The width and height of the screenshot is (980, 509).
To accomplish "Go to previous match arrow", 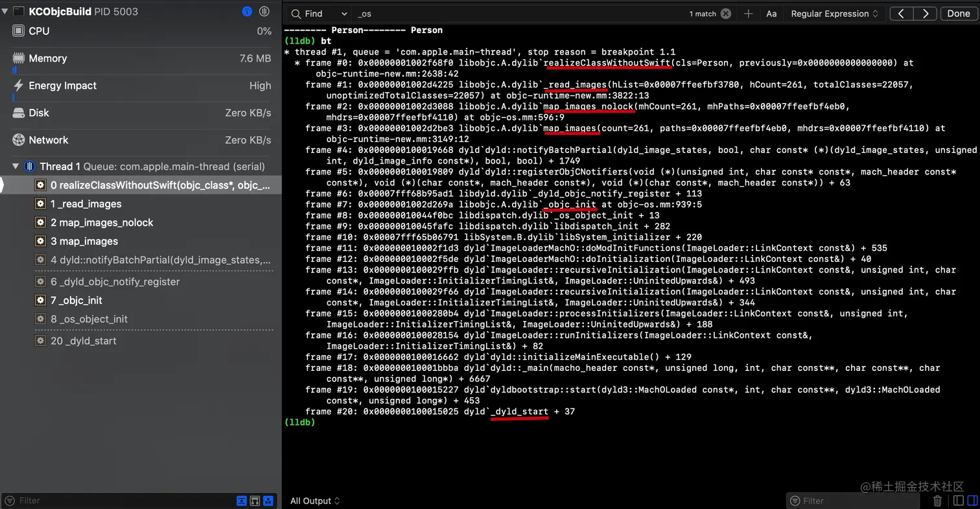I will click(x=902, y=14).
